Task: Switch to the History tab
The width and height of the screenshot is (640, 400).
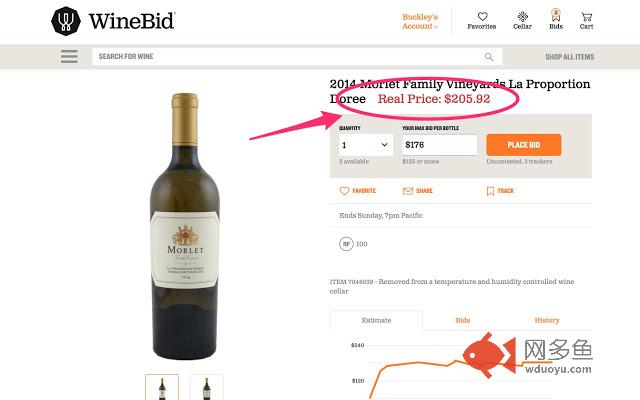Action: click(x=547, y=320)
